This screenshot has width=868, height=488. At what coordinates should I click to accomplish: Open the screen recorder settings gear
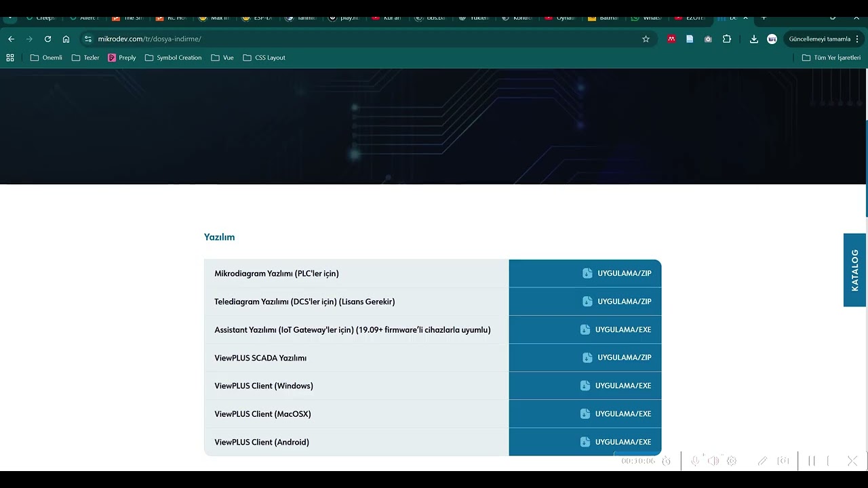[732, 461]
